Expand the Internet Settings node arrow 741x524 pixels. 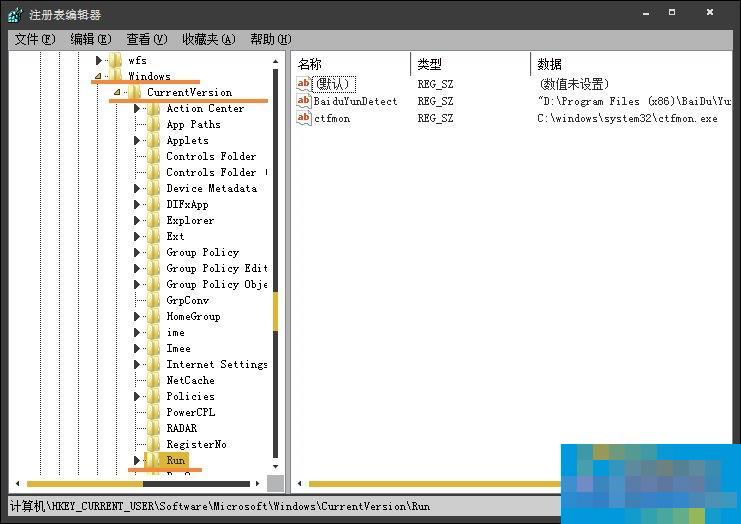pyautogui.click(x=137, y=364)
